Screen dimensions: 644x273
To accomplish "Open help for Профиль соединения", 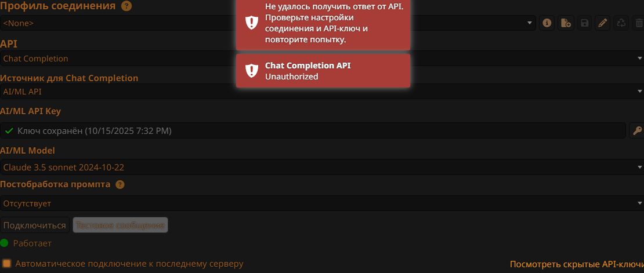I will coord(126,6).
